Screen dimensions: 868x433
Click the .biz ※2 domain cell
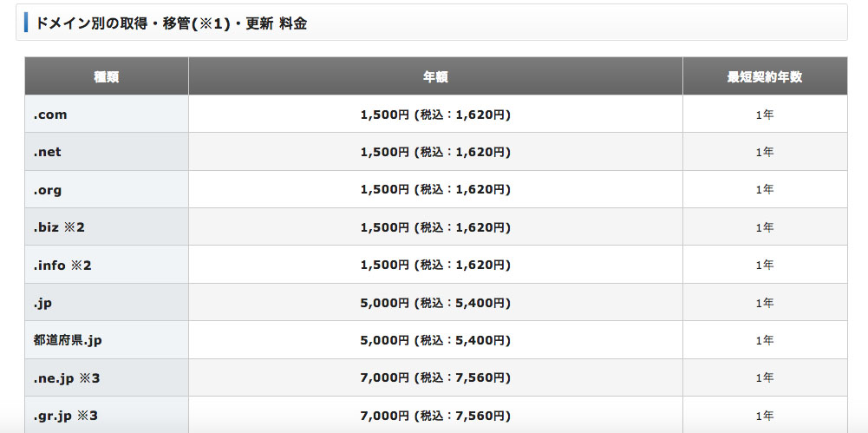pyautogui.click(x=107, y=227)
